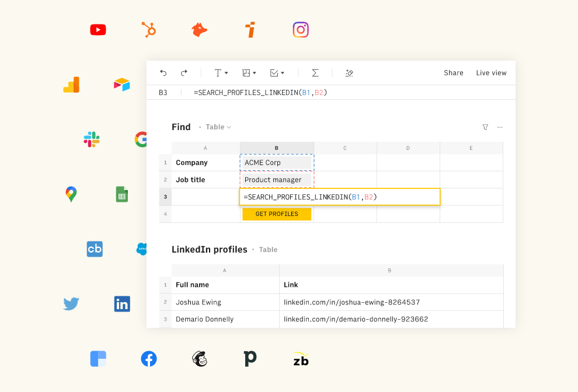Screen dimensions: 578x392
Task: Select the ACME Corp cell
Action: click(277, 163)
